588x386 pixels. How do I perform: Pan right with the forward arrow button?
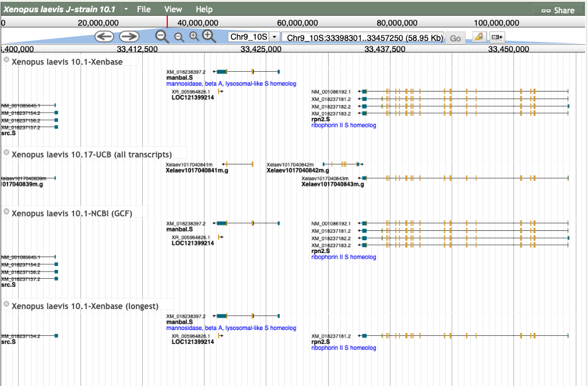click(129, 37)
